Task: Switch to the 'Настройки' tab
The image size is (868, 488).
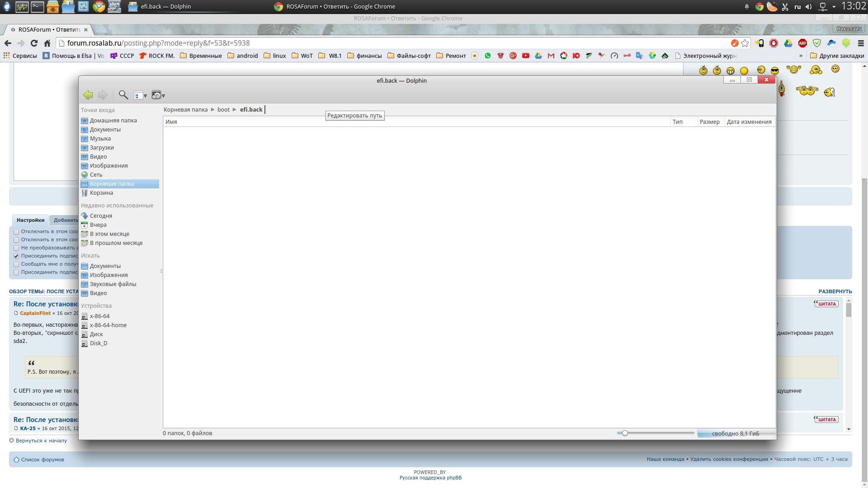Action: click(x=30, y=221)
